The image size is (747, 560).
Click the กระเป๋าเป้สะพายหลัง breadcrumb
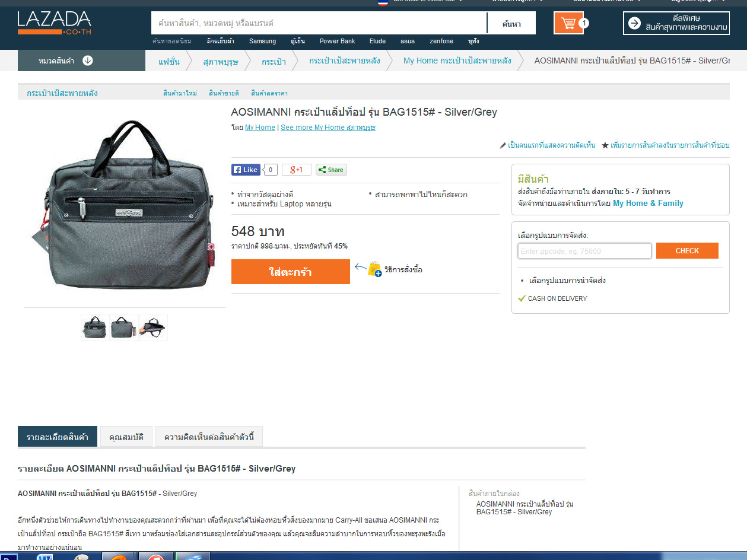tap(345, 61)
